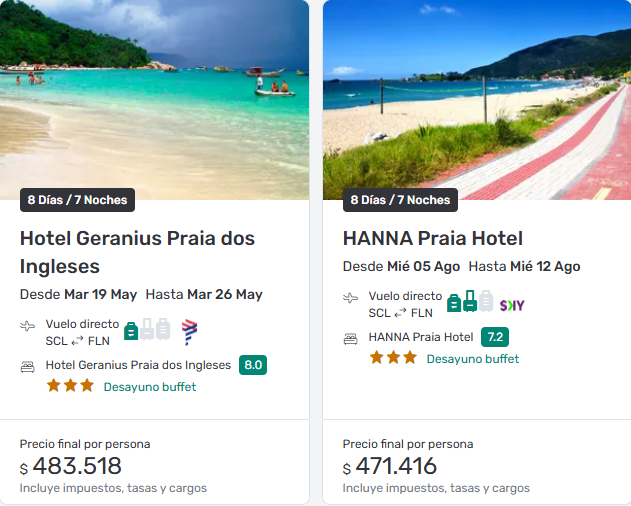
Task: Click the airplane icon on the Geranius card
Action: pyautogui.click(x=28, y=326)
